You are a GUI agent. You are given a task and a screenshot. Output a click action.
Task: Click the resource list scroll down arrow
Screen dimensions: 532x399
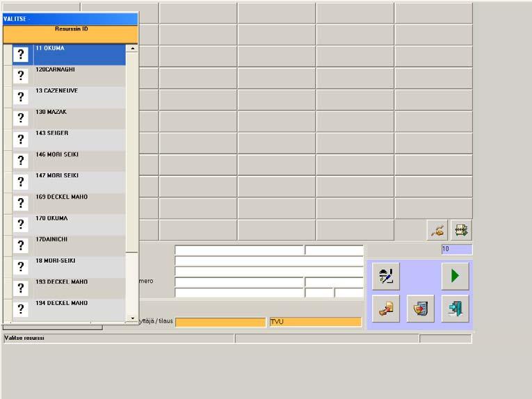point(132,318)
